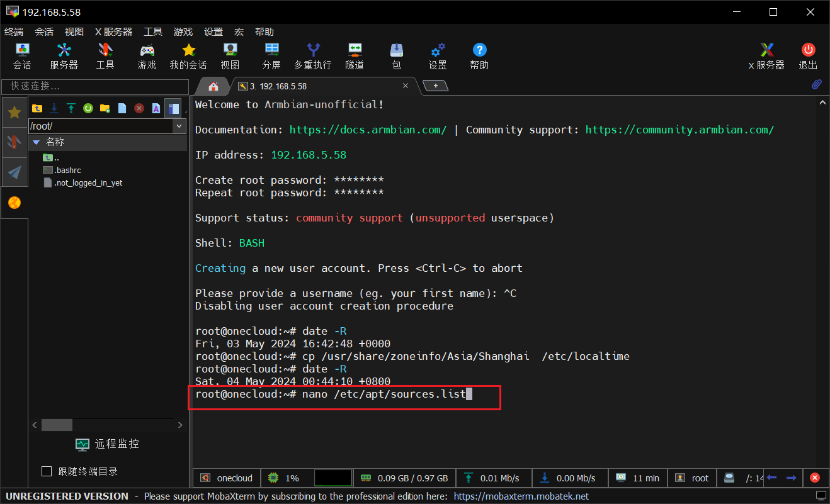Delete selected file with red X icon
Viewport: 830px width, 504px height.
(x=139, y=108)
